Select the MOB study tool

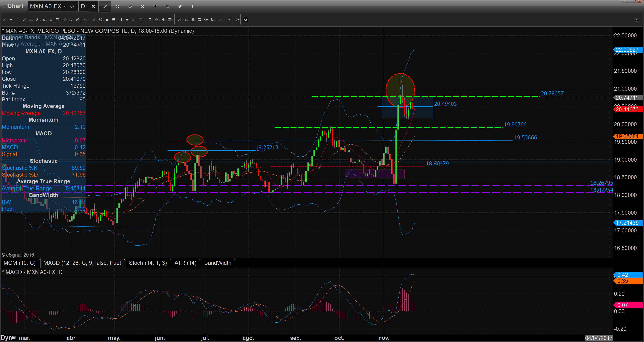pyautogui.click(x=199, y=20)
